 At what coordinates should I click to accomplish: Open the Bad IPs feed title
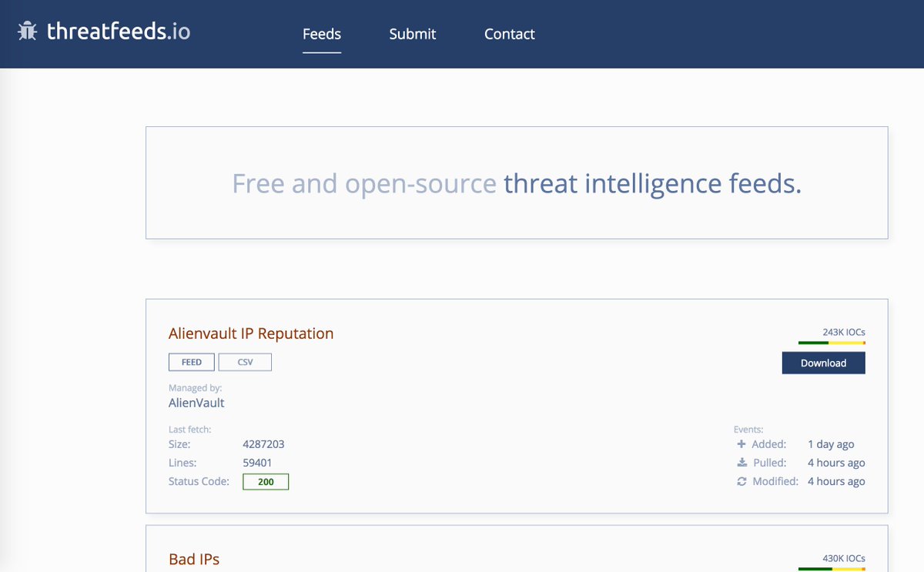tap(194, 559)
